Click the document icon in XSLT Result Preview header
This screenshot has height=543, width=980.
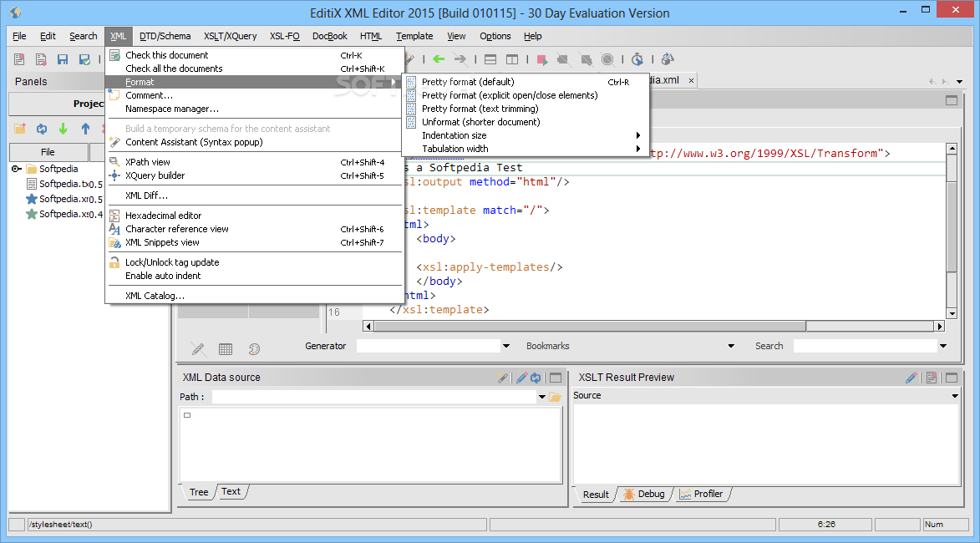(x=932, y=378)
